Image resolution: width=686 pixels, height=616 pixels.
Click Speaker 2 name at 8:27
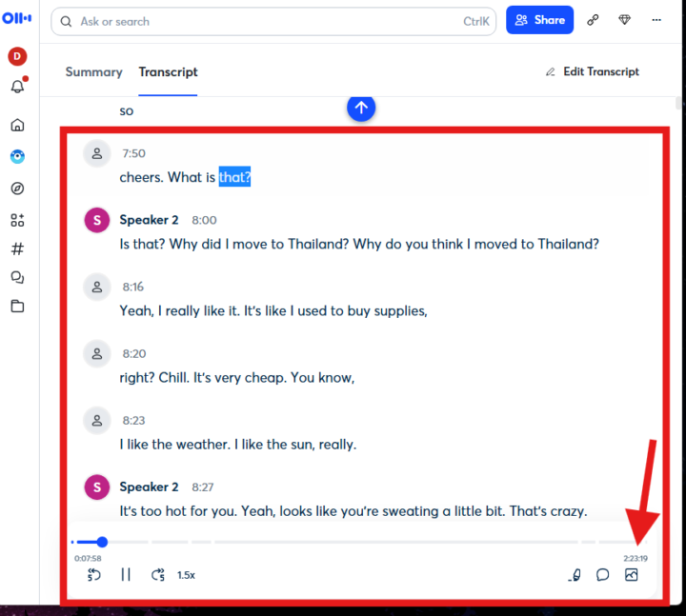click(x=149, y=487)
